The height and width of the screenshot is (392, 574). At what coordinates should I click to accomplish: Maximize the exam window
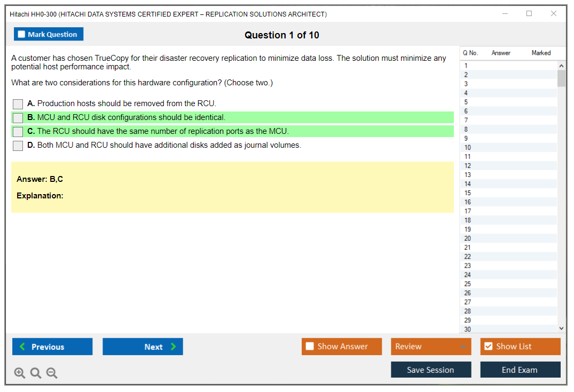point(529,14)
